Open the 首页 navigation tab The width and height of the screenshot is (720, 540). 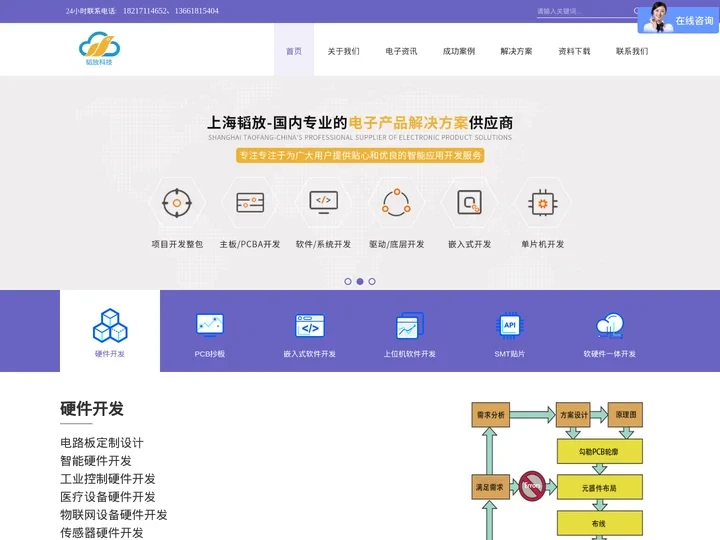tap(294, 50)
